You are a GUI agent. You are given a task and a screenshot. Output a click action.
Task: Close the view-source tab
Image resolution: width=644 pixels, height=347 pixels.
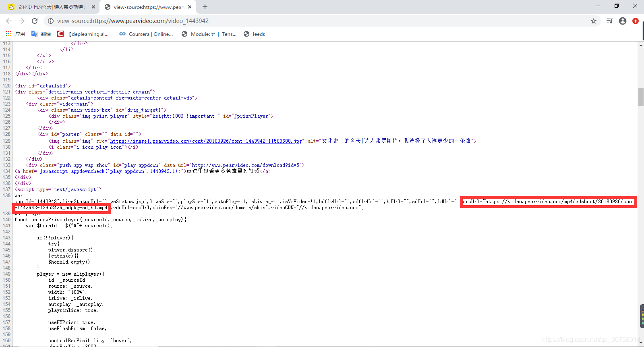point(190,7)
